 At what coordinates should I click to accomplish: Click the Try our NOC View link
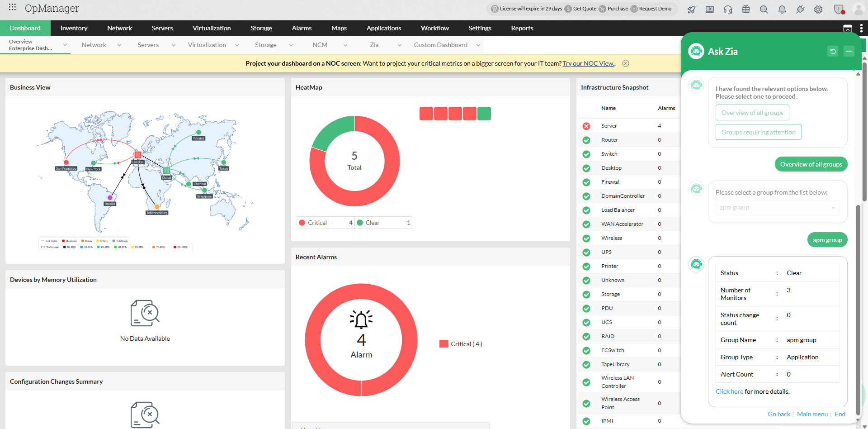point(589,63)
